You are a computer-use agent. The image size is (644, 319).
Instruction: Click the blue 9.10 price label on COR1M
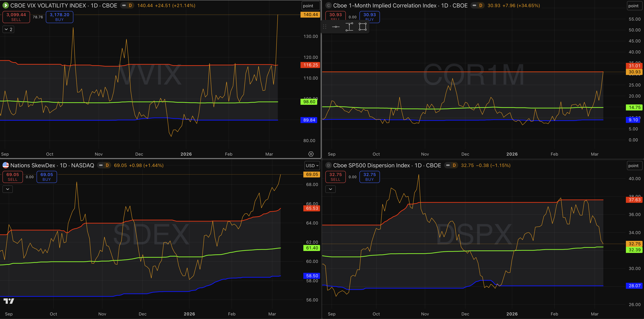click(633, 120)
